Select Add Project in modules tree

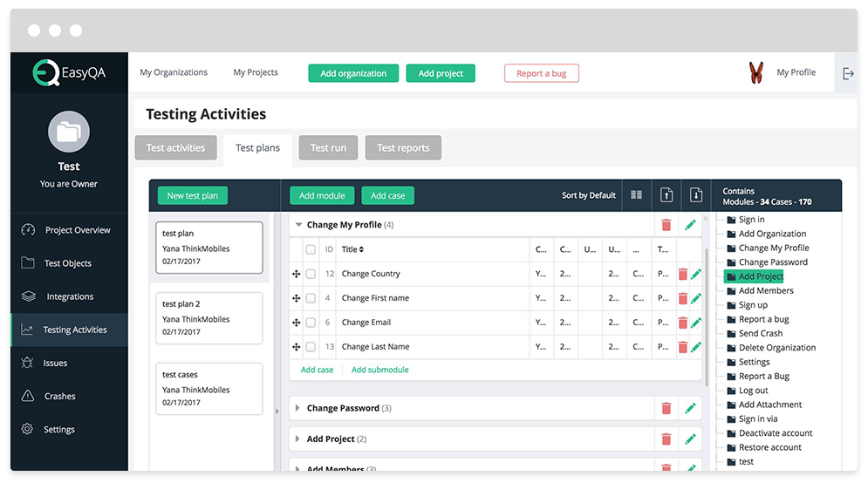tap(754, 276)
